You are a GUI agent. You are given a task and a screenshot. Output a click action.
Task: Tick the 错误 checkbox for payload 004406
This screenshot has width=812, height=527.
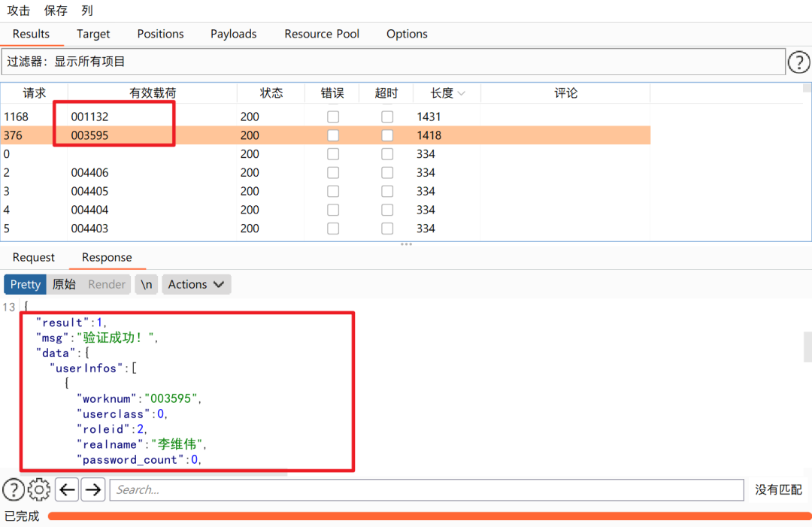(333, 172)
